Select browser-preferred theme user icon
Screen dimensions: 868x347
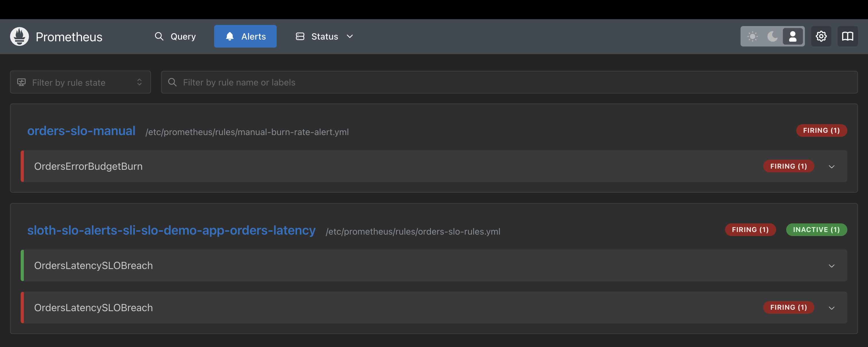point(793,36)
